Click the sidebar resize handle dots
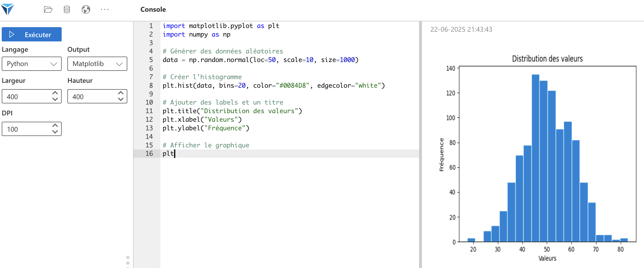 tap(128, 262)
